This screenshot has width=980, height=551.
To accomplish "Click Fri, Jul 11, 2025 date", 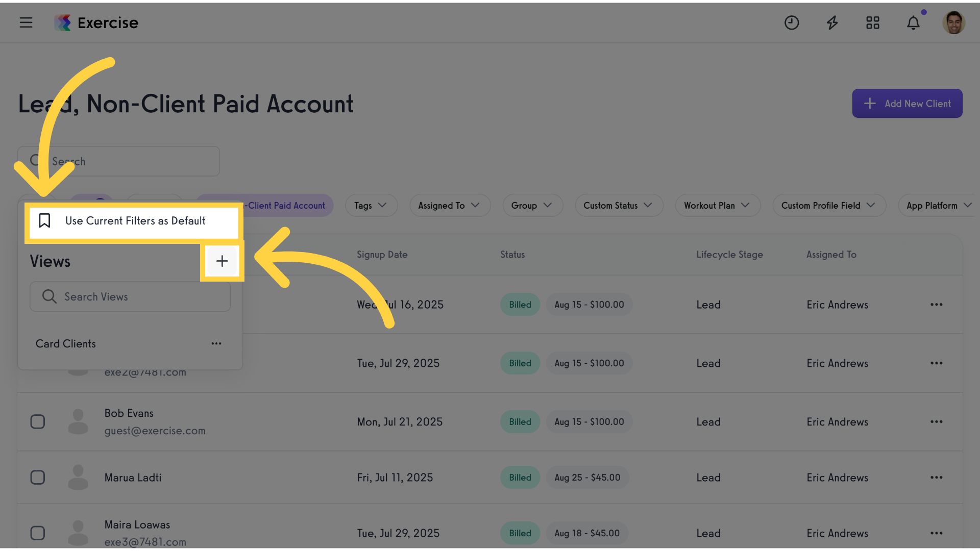I will click(395, 478).
